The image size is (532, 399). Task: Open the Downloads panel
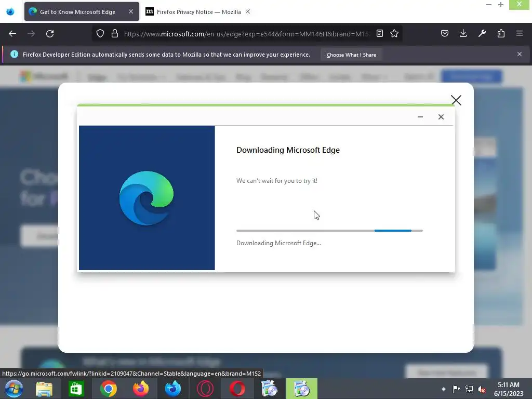pyautogui.click(x=463, y=34)
